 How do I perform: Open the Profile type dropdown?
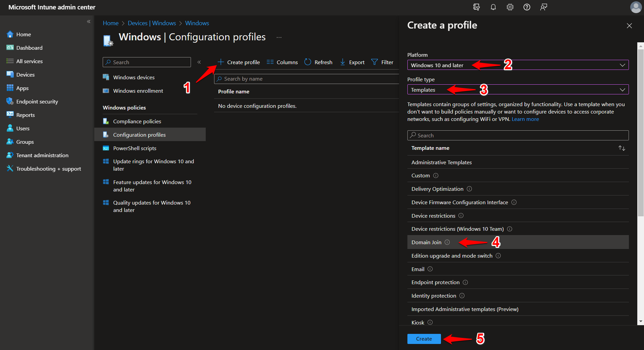[517, 90]
